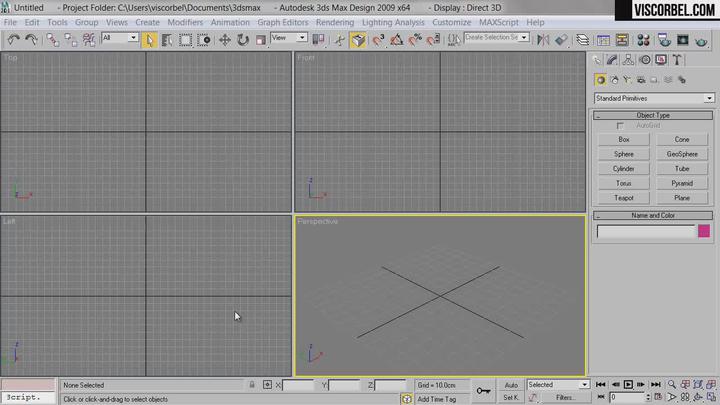Toggle the Angle Snap icon

[x=397, y=40]
